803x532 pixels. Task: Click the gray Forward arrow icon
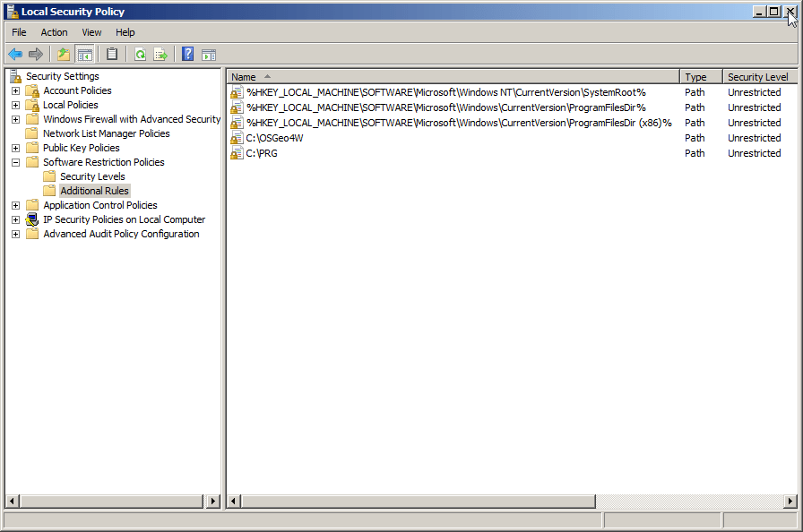36,54
